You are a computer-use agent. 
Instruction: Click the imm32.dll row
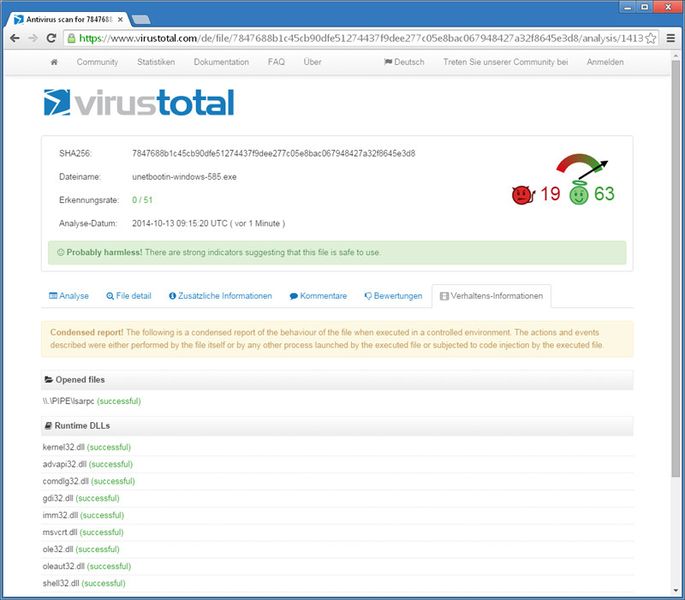337,515
